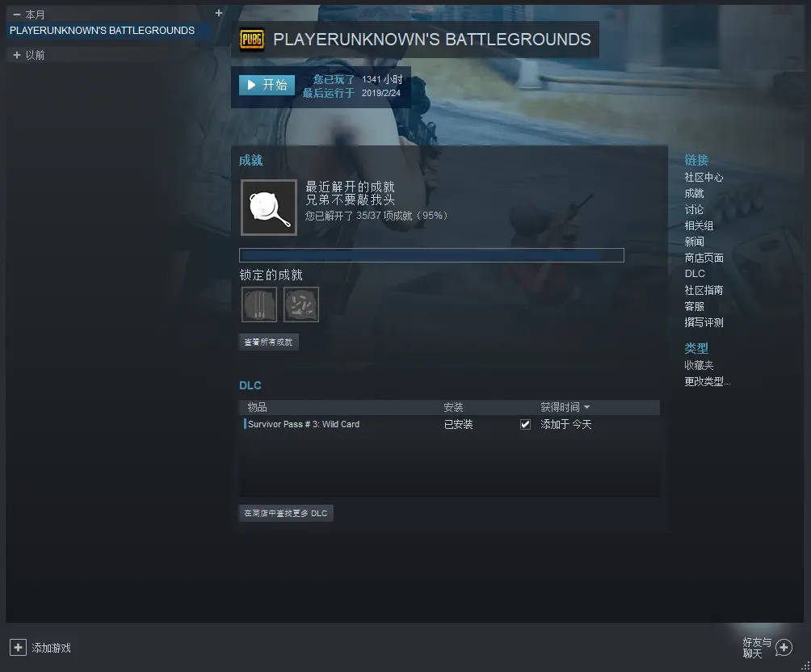
Task: Click the plus icon beside 添加游戏
Action: 18,647
